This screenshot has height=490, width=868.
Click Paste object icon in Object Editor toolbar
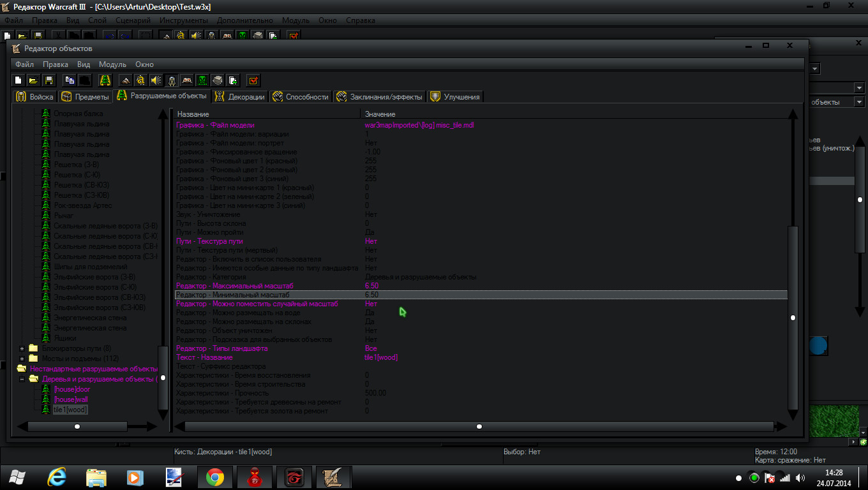(x=85, y=80)
